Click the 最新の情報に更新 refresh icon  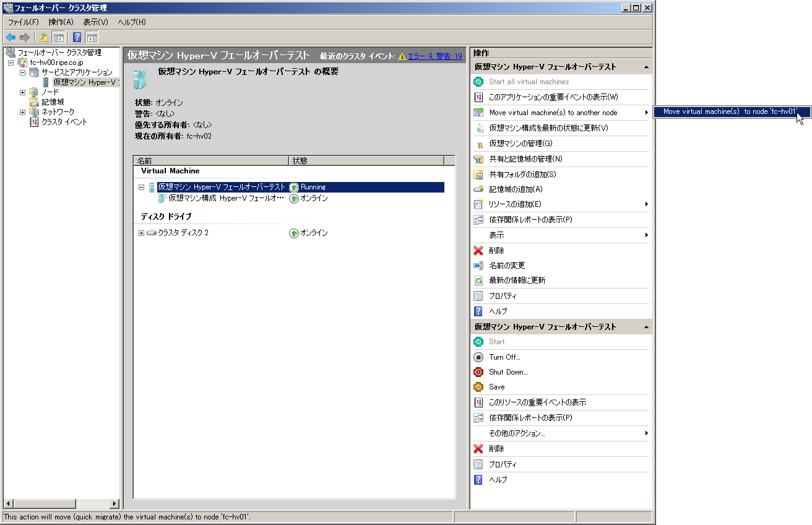tap(478, 280)
